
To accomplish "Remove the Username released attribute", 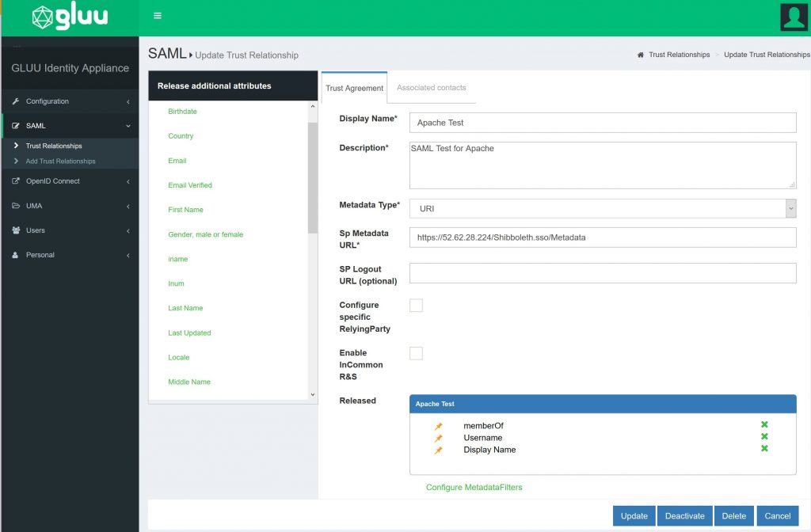I will pyautogui.click(x=764, y=437).
